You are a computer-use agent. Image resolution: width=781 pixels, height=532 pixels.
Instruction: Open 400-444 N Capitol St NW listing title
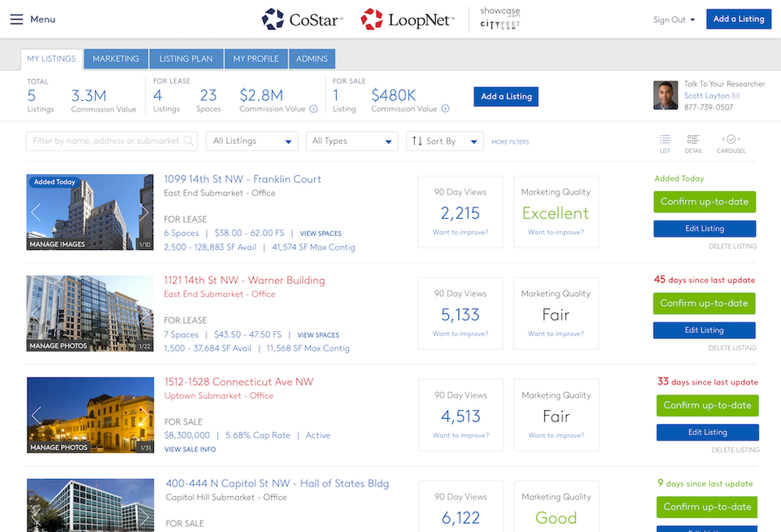pos(277,484)
